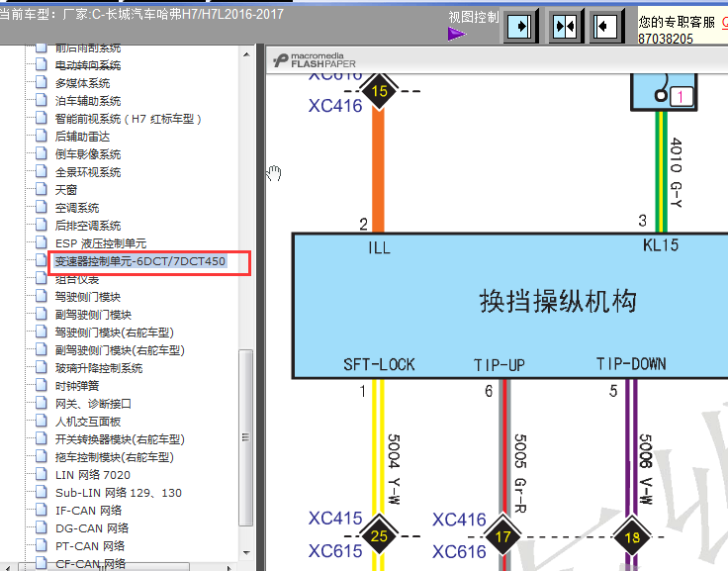Open 多媒体系统 in the tree
The height and width of the screenshot is (571, 728).
pos(83,83)
